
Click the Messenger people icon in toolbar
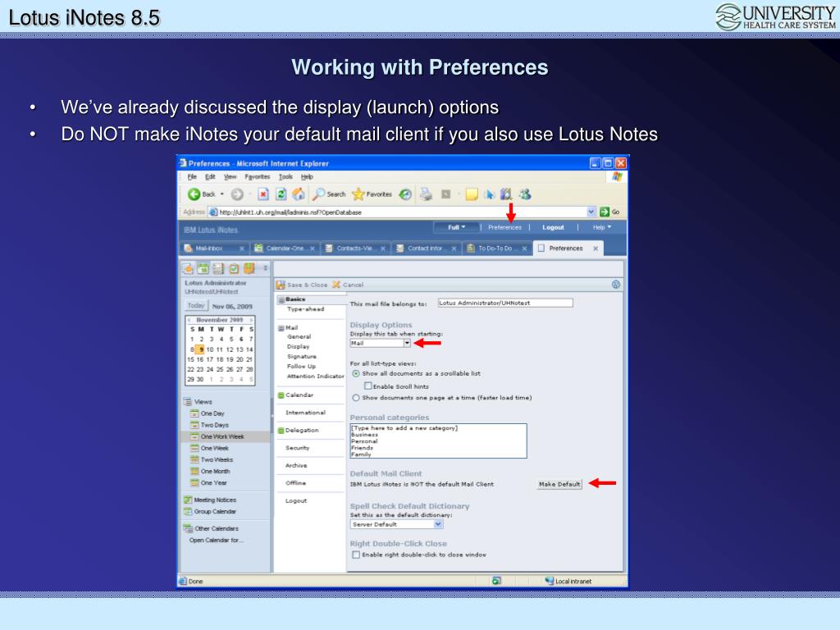526,194
